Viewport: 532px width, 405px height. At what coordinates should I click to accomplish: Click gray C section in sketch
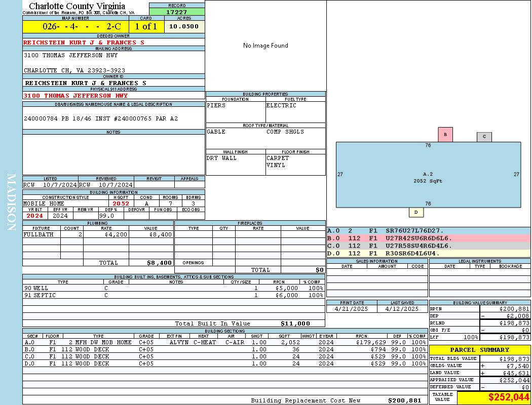tap(484, 137)
